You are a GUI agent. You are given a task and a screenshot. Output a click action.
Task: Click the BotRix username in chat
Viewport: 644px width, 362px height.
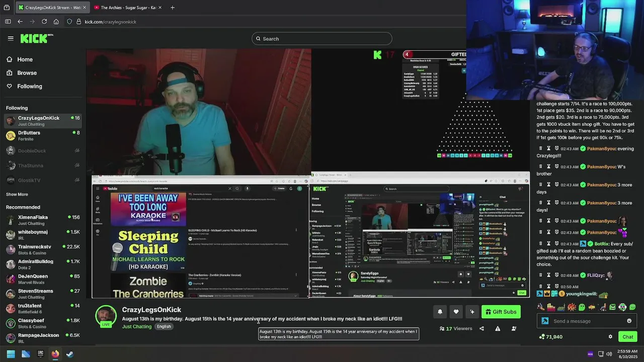[x=602, y=243]
